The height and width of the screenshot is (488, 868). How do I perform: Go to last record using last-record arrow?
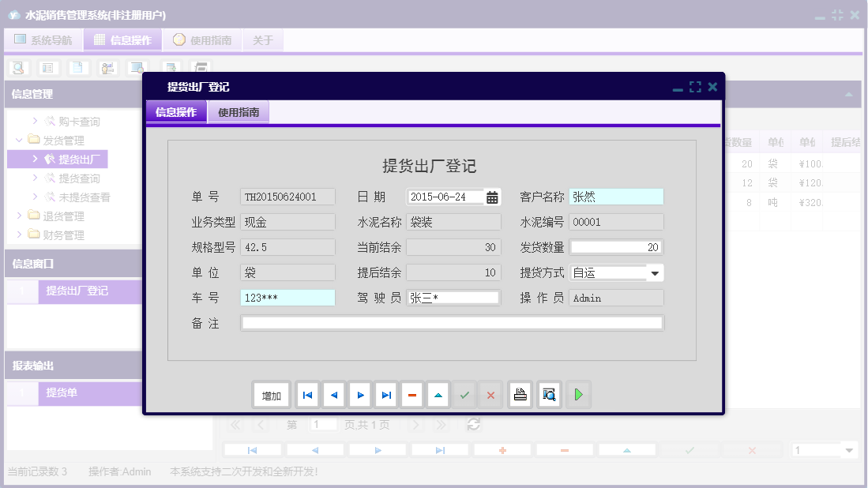[385, 394]
